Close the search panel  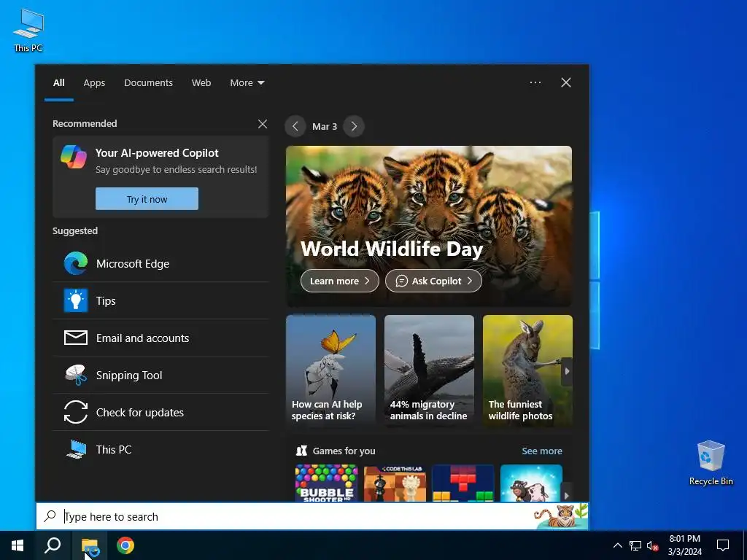click(566, 82)
